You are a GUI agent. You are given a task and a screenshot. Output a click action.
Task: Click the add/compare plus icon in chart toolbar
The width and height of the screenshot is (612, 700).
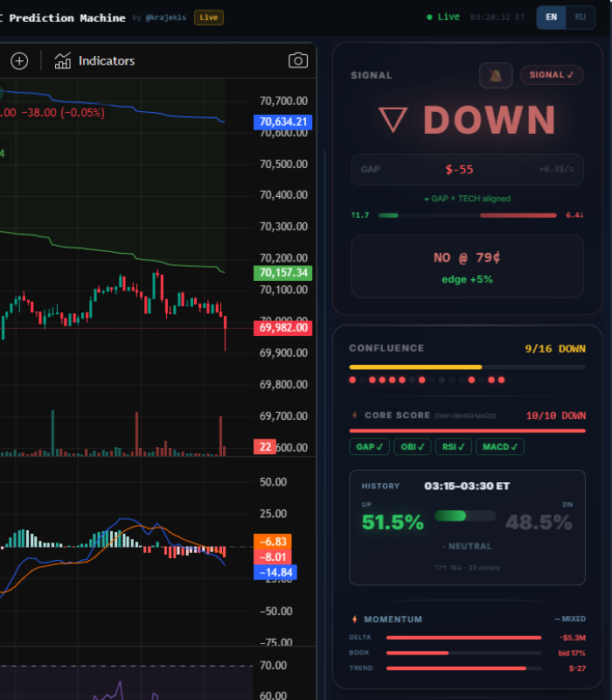point(19,60)
